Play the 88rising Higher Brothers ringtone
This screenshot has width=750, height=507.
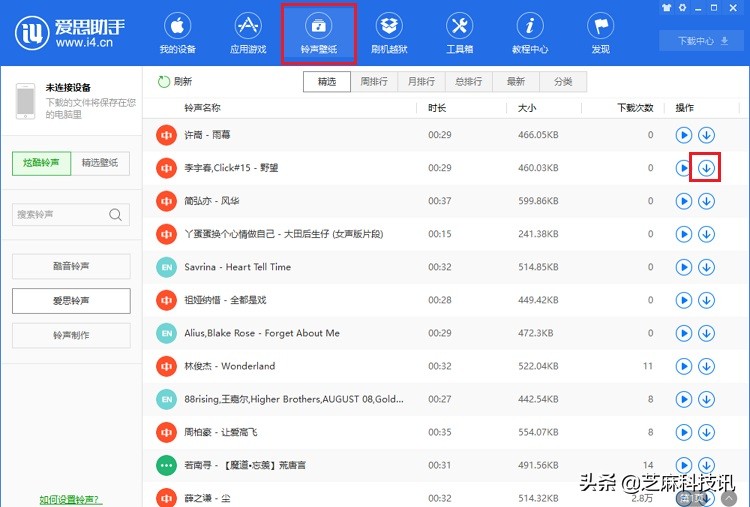[684, 399]
